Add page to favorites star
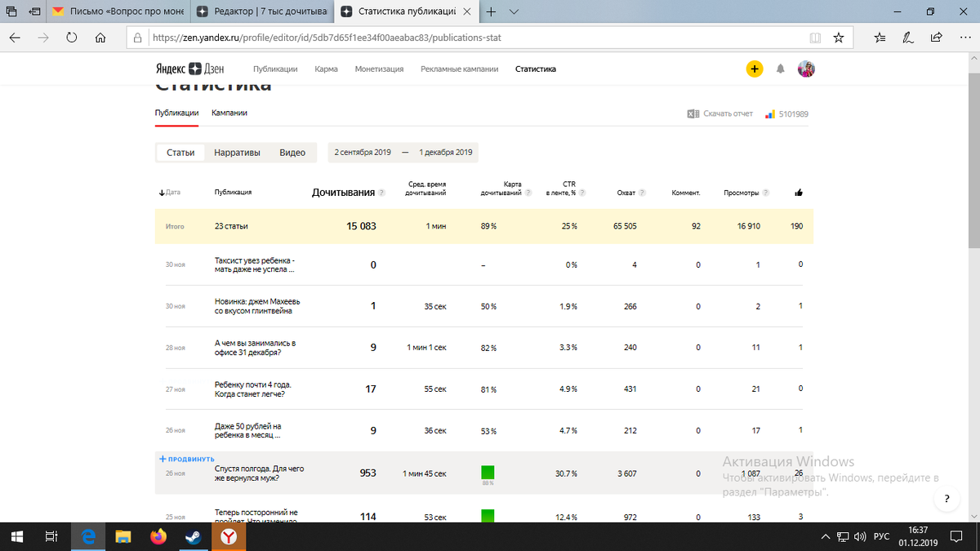Viewport: 980px width, 551px height. pos(838,38)
